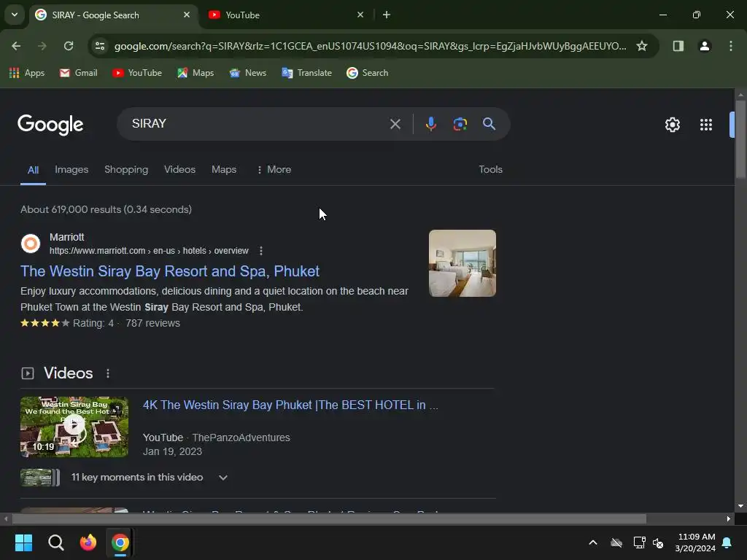Open Search bookmark
This screenshot has width=747, height=560.
pos(368,73)
